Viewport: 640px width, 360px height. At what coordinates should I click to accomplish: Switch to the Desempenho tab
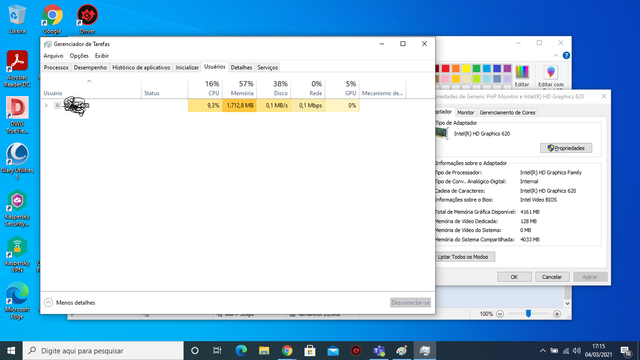coord(90,67)
